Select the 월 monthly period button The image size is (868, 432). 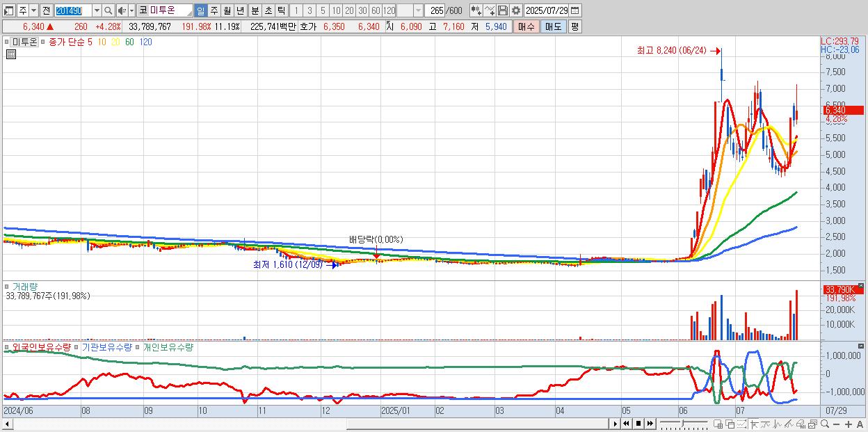point(227,10)
